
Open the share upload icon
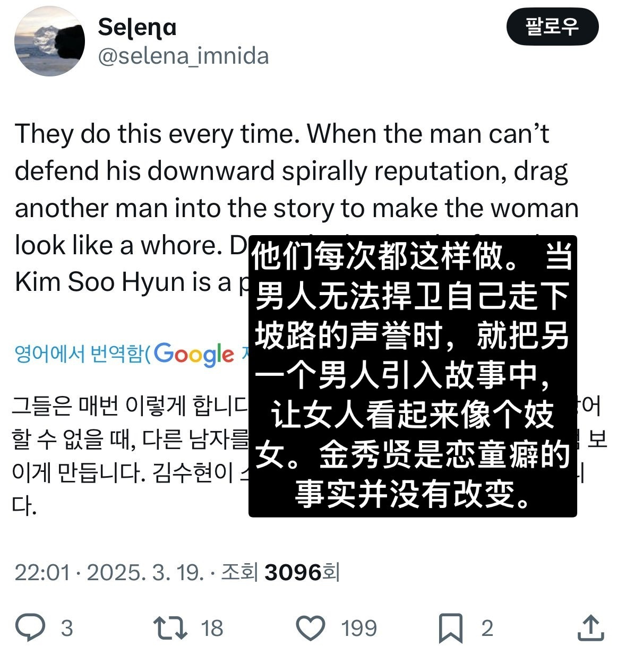[590, 627]
